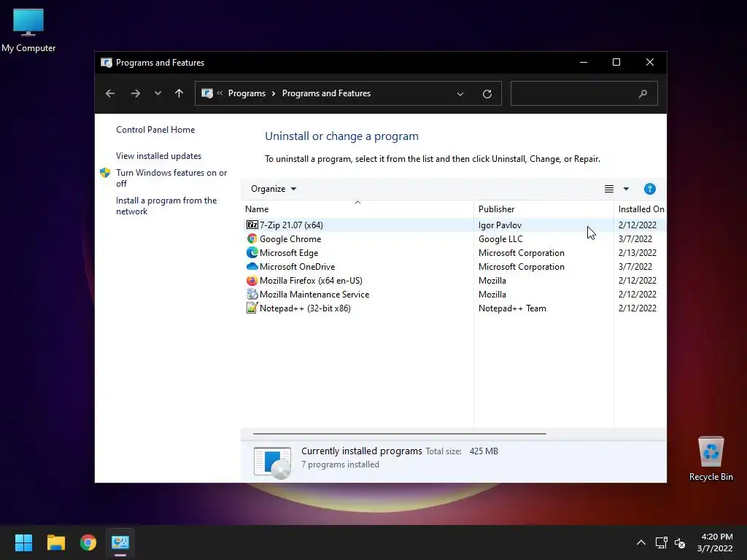Open the clock and date in taskbar
The width and height of the screenshot is (747, 560).
(x=716, y=542)
